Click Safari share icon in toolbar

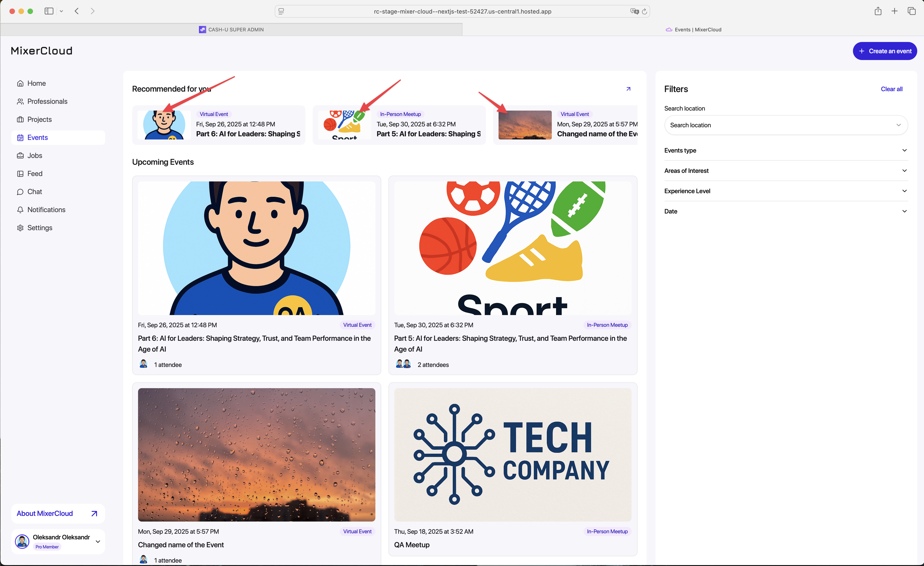(878, 11)
